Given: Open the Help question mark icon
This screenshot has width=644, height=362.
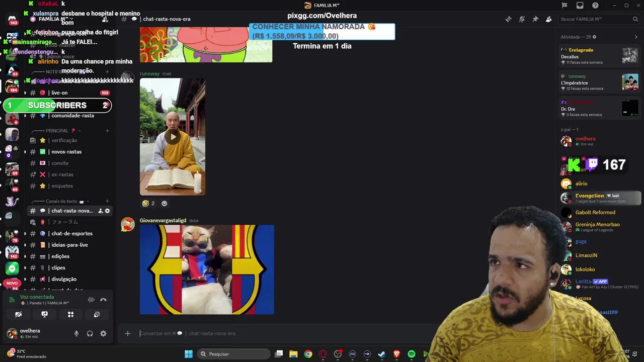Looking at the screenshot, I should (x=596, y=6).
